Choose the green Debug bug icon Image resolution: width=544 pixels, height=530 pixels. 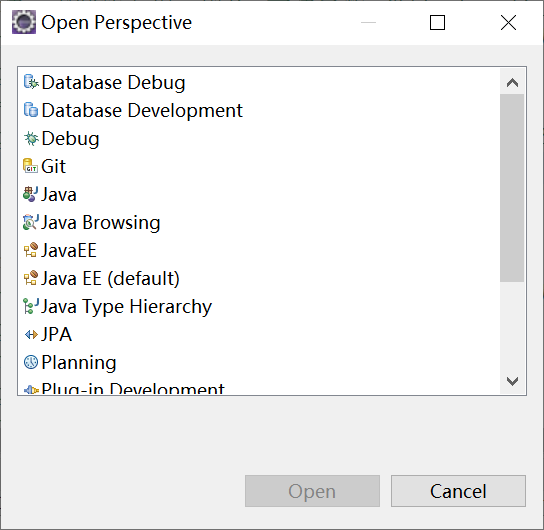(31, 138)
